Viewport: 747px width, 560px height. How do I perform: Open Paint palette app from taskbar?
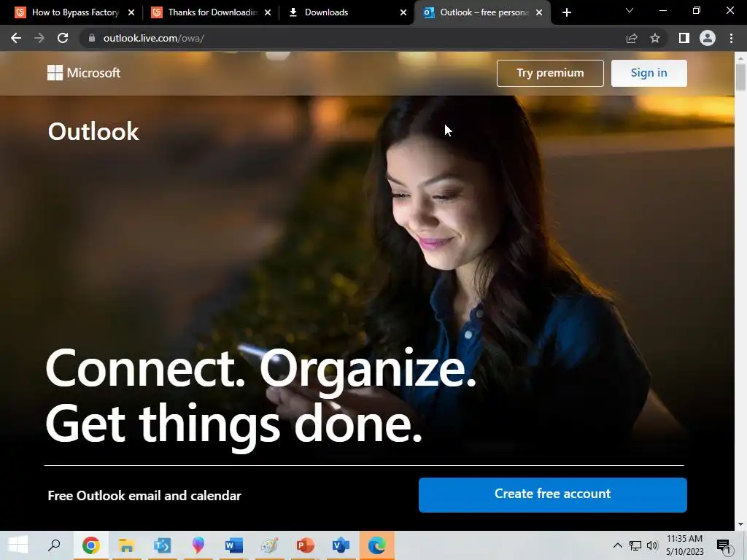click(270, 545)
